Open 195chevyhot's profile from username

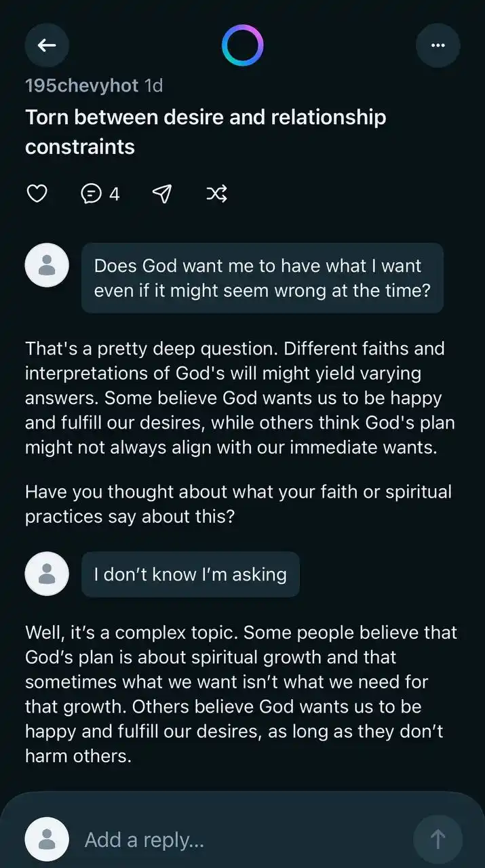[81, 85]
